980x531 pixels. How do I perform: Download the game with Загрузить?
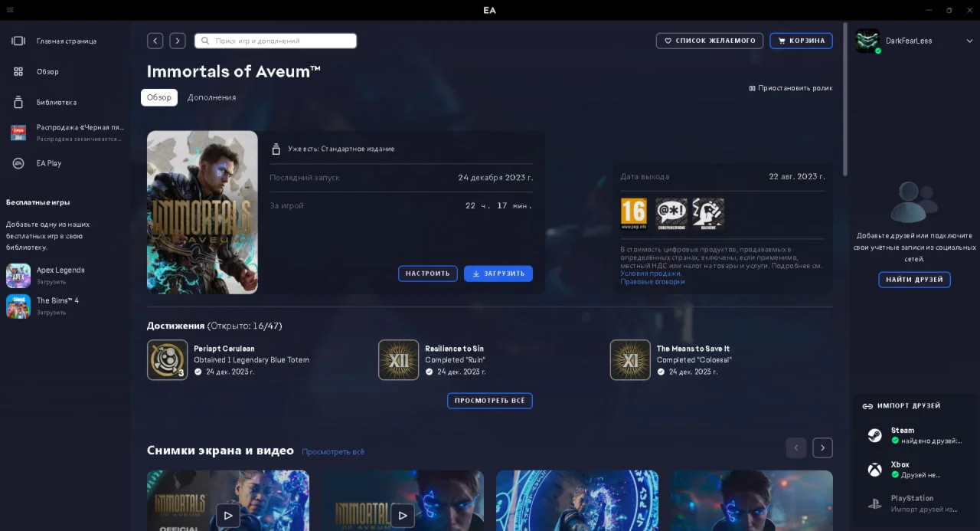coord(498,274)
